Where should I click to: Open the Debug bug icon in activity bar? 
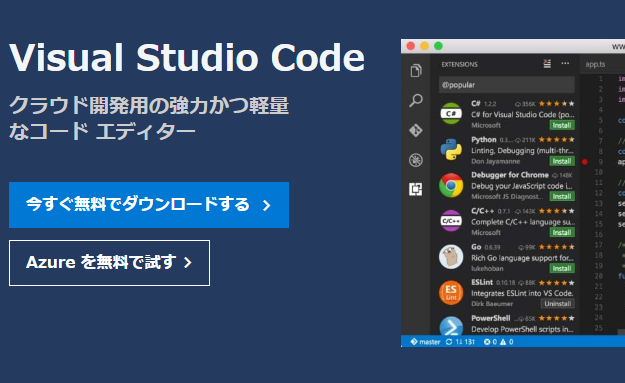(x=416, y=160)
